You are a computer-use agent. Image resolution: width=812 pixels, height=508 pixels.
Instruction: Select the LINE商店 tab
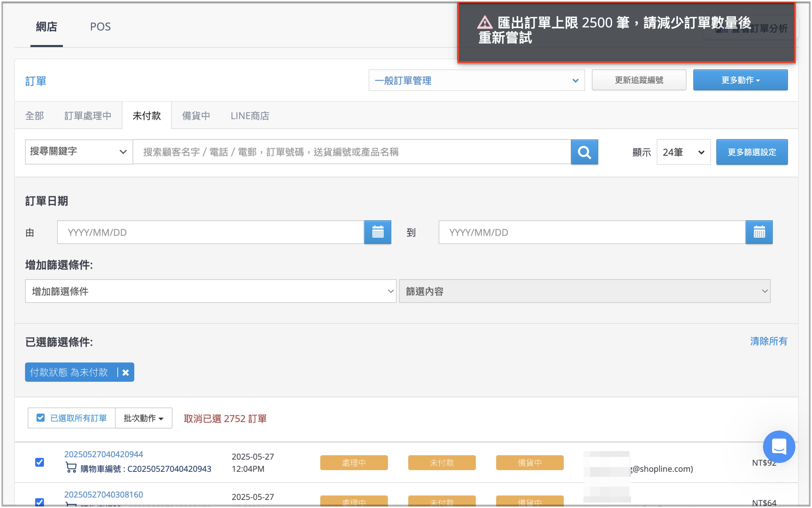[x=250, y=116]
